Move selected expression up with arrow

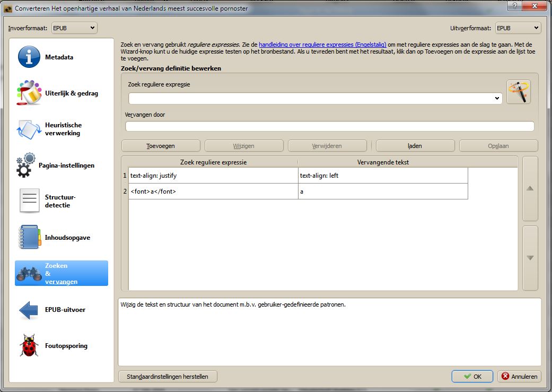click(x=530, y=188)
